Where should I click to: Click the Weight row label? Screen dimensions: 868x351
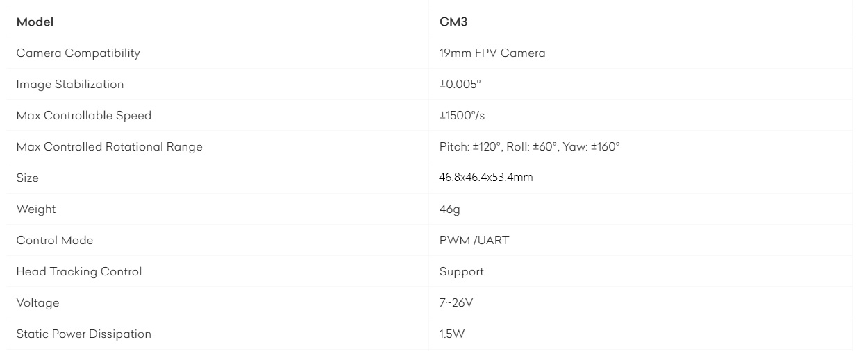pos(36,209)
